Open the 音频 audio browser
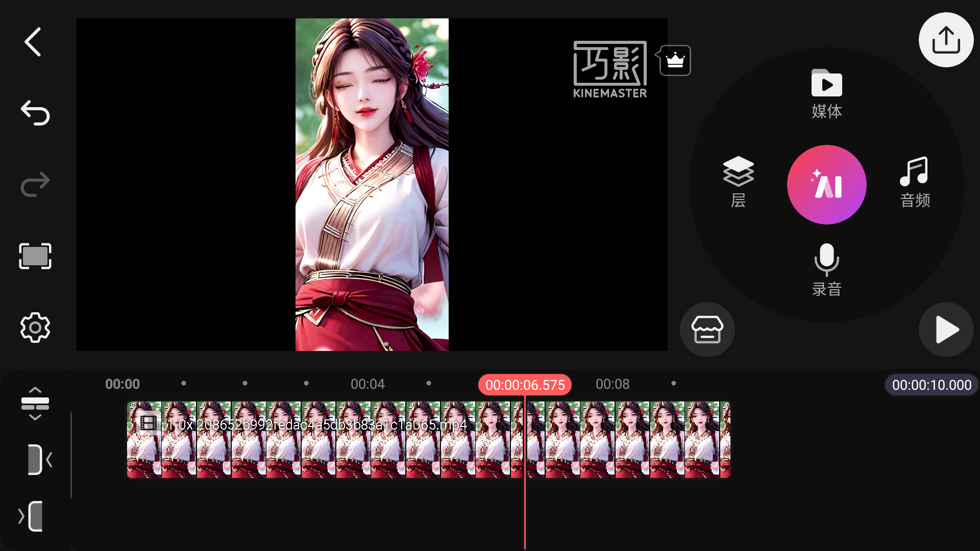 [915, 183]
